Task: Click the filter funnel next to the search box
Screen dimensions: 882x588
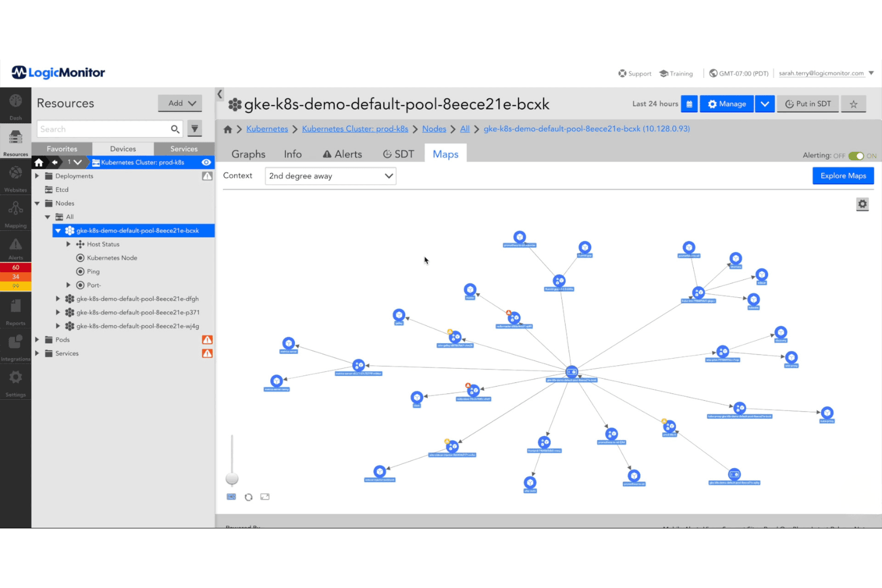Action: click(x=194, y=129)
